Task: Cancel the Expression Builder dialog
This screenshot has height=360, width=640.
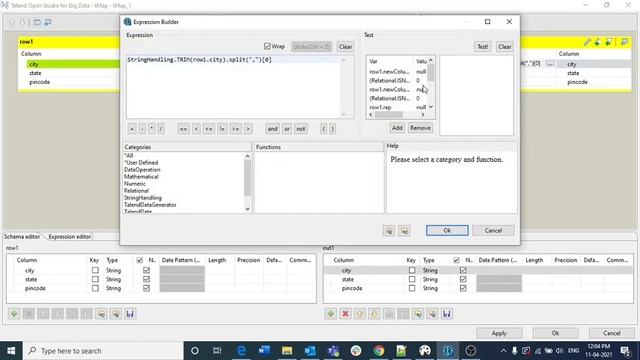Action: (x=493, y=231)
